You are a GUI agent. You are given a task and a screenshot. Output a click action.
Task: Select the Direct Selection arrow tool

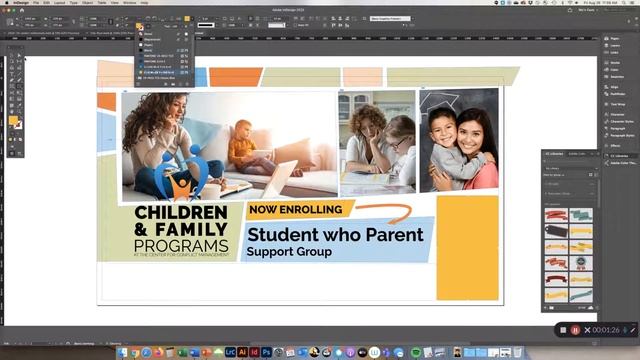19,55
